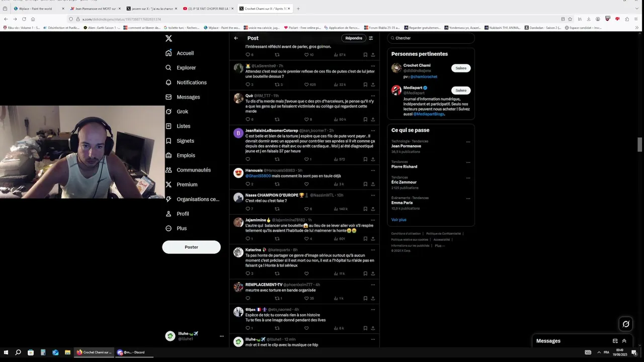Open Communautés in sidebar
Viewport: 644px width, 362px height.
coord(188,170)
